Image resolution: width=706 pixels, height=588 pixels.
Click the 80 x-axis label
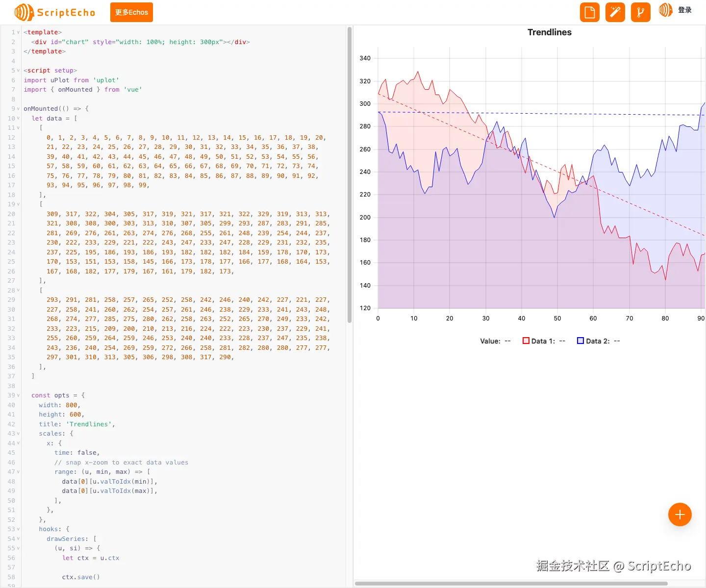pos(665,318)
